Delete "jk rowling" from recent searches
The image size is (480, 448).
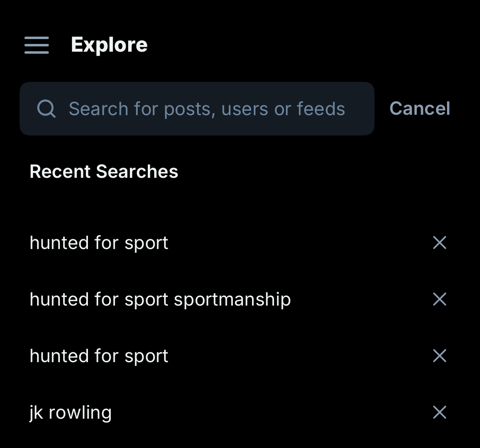tap(440, 413)
